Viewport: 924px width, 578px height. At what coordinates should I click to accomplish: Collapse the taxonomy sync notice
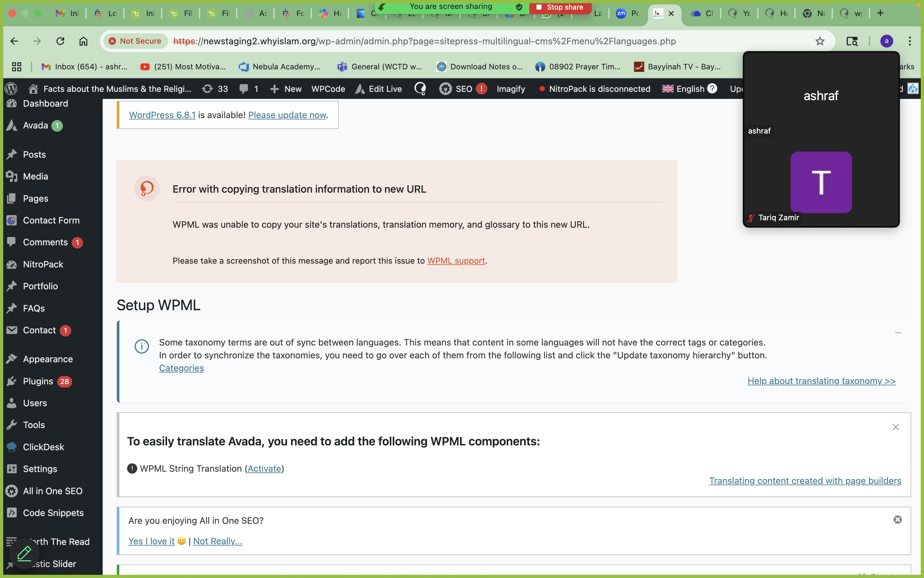(898, 333)
